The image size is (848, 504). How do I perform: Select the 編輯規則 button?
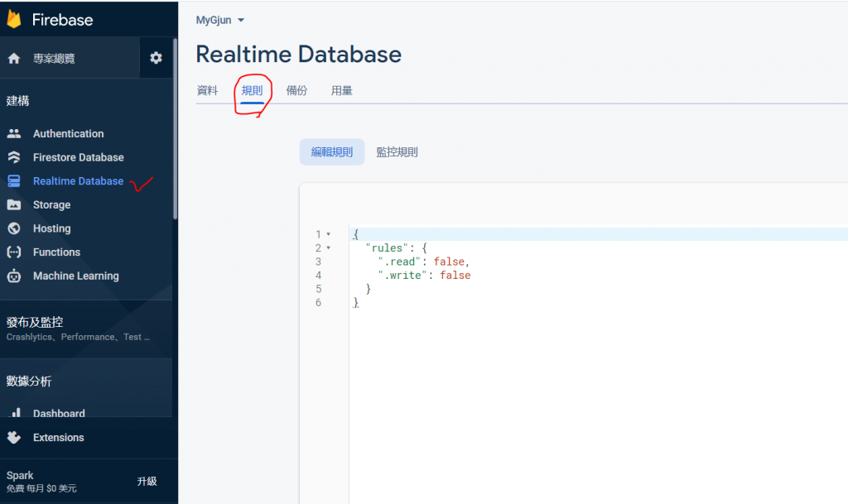332,151
